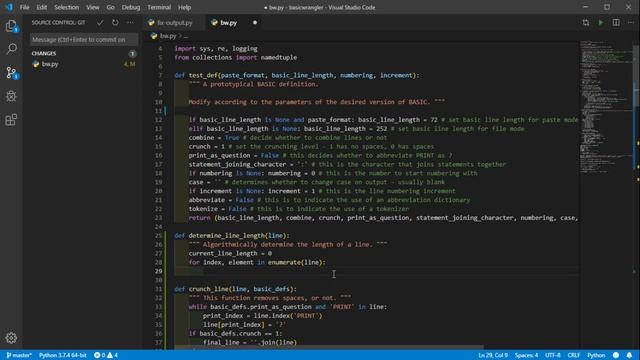Open the Go menu
Screen dimensions: 640x360
pos(111,7)
